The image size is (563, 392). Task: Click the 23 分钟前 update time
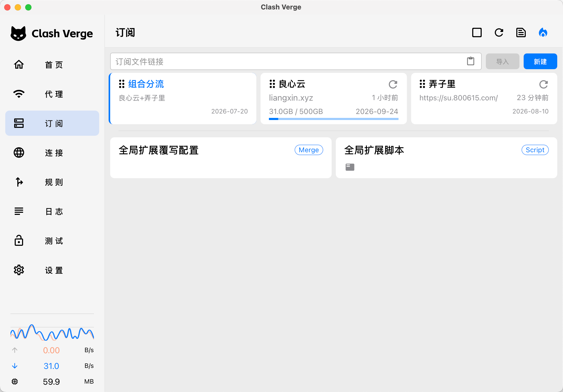(x=533, y=98)
